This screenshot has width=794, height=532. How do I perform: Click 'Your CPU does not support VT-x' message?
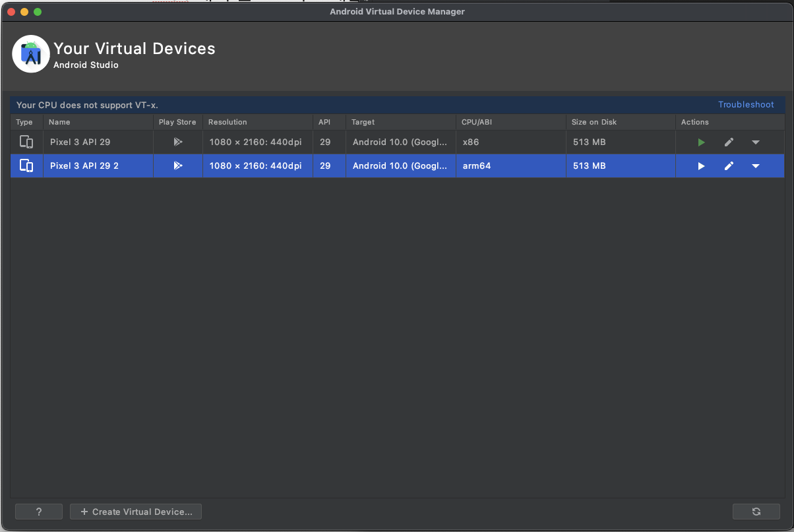(87, 105)
